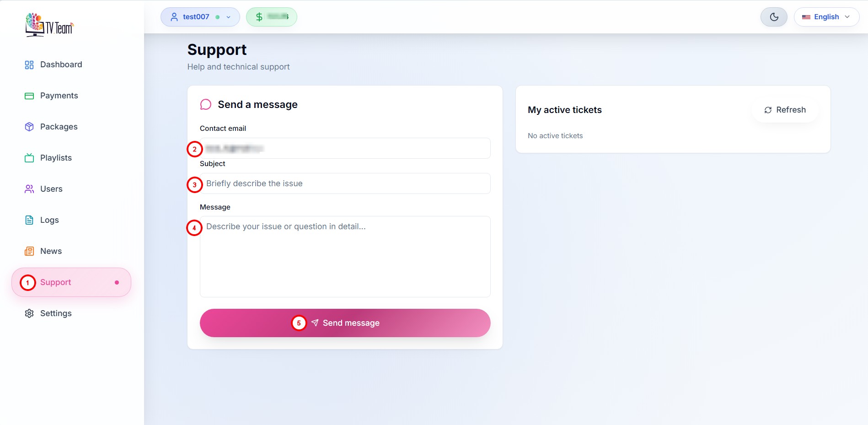
Task: Click the Logs document icon
Action: coord(29,220)
